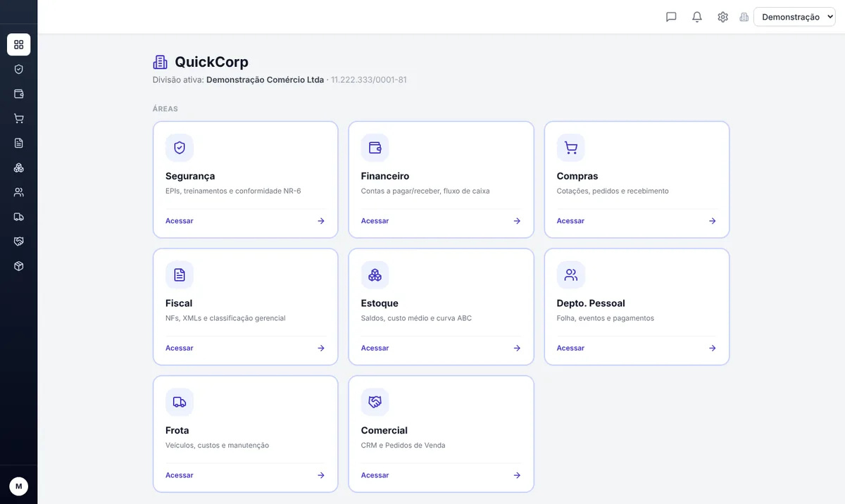This screenshot has height=504, width=845.
Task: Click the Estoque card title
Action: (x=380, y=303)
